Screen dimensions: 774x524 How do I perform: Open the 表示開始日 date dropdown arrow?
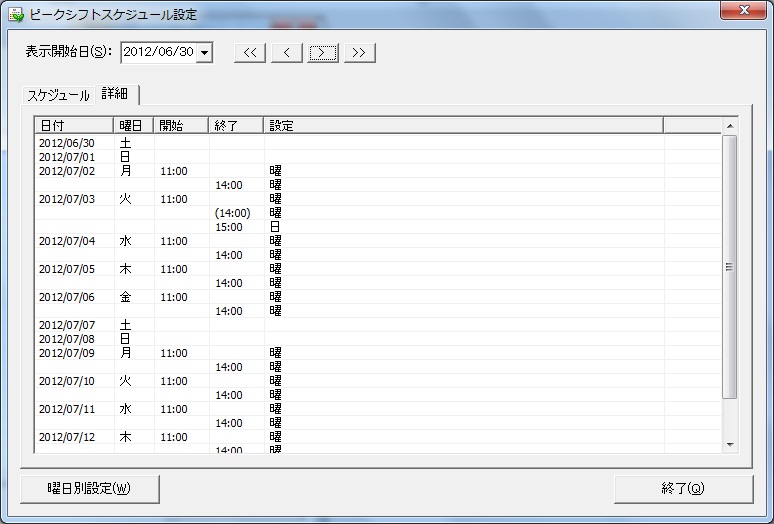(x=204, y=52)
